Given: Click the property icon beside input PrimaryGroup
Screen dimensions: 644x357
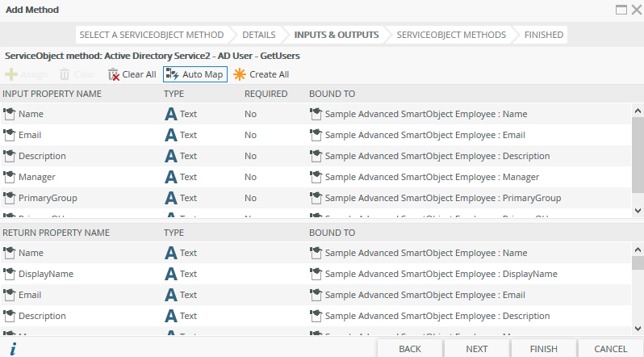Looking at the screenshot, I should point(9,198).
